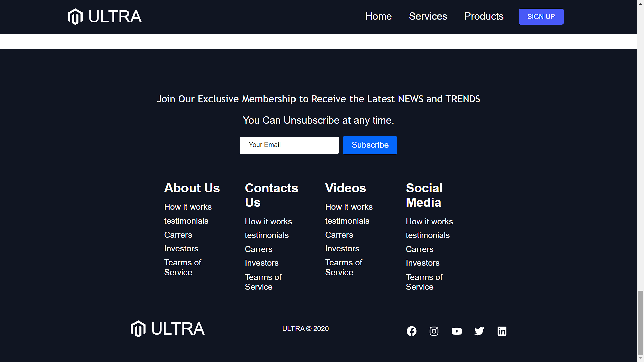Viewport: 644px width, 362px height.
Task: Open Tearms of Service under Videos
Action: tap(344, 267)
